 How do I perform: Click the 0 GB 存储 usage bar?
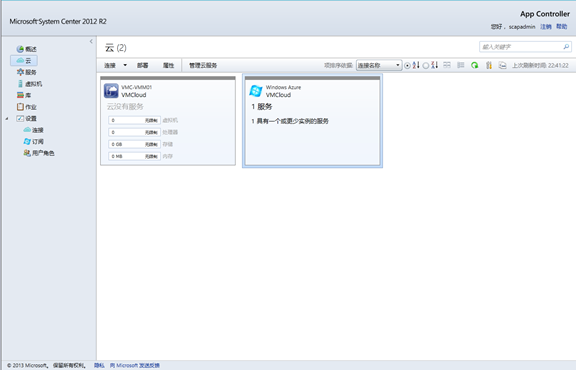134,144
